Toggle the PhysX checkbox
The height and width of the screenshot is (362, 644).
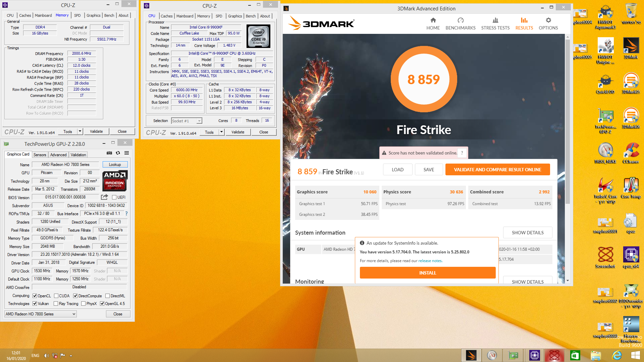point(83,304)
